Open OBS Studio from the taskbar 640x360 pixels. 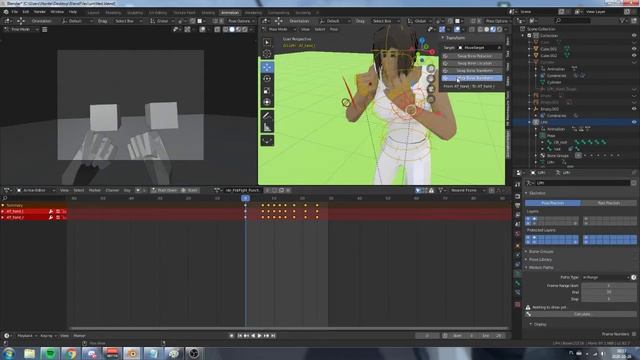coord(194,353)
